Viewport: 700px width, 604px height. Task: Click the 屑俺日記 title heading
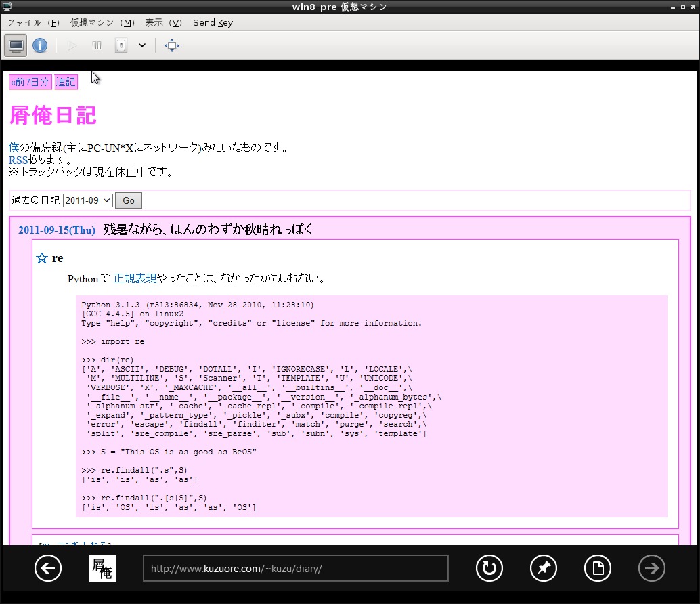[53, 115]
